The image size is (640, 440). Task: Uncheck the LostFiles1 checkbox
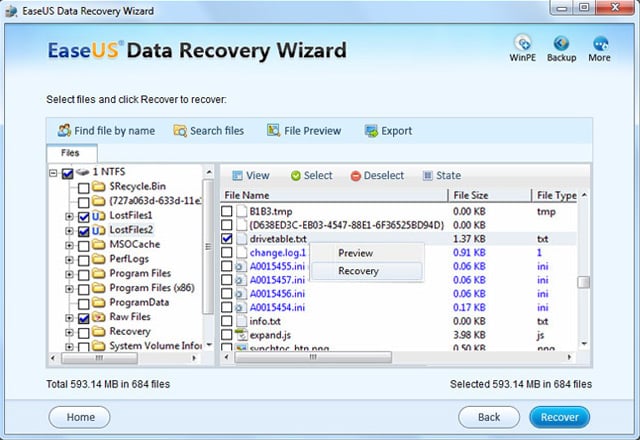click(83, 217)
